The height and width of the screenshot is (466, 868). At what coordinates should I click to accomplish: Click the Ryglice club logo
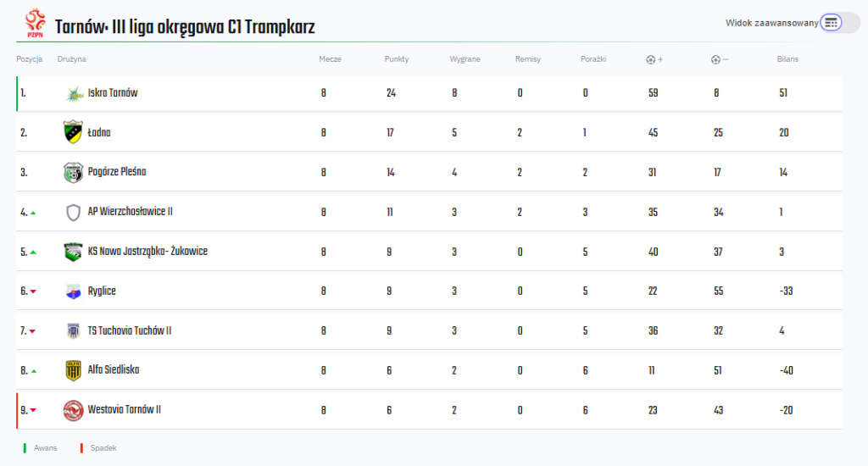point(73,291)
